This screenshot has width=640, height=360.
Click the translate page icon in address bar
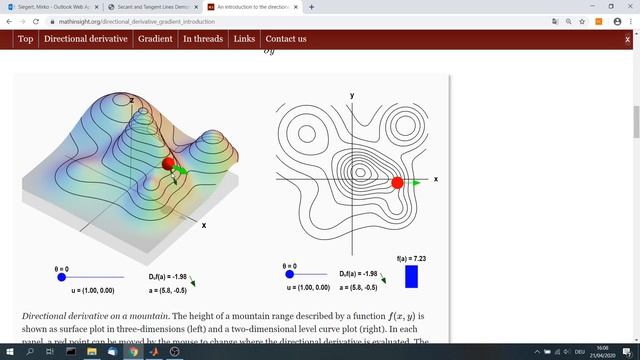pyautogui.click(x=555, y=22)
